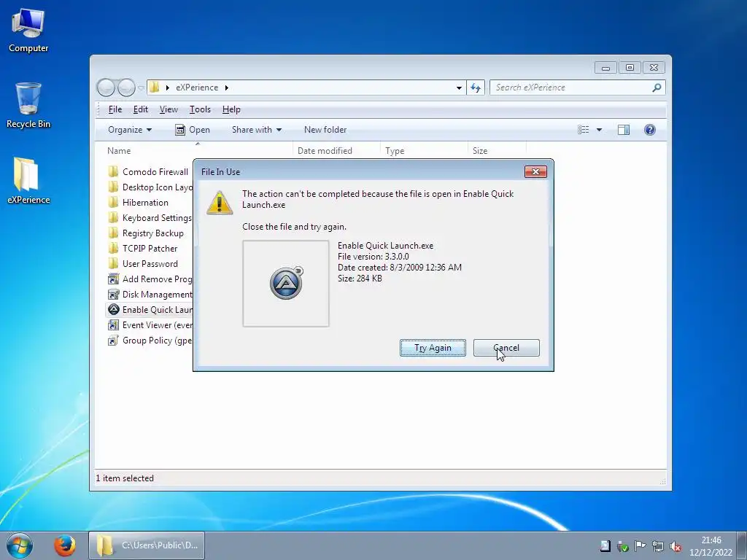The width and height of the screenshot is (747, 560).
Task: Click the folder icon in the address bar
Action: 155,87
